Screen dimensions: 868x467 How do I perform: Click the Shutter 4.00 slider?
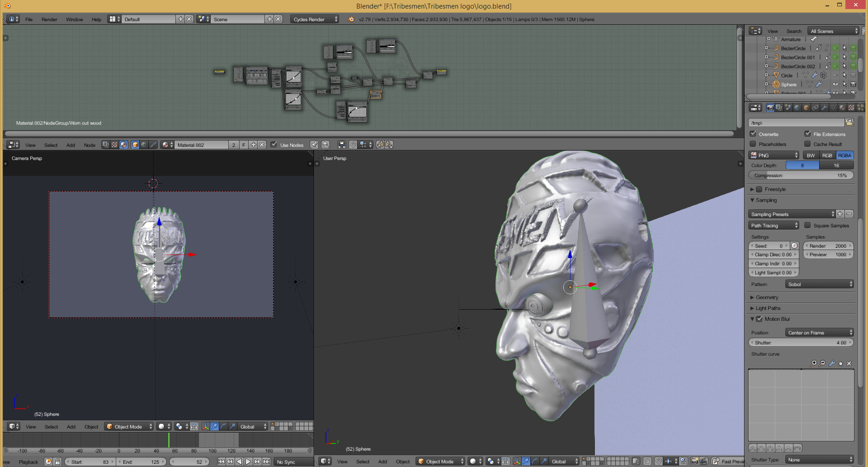[801, 342]
